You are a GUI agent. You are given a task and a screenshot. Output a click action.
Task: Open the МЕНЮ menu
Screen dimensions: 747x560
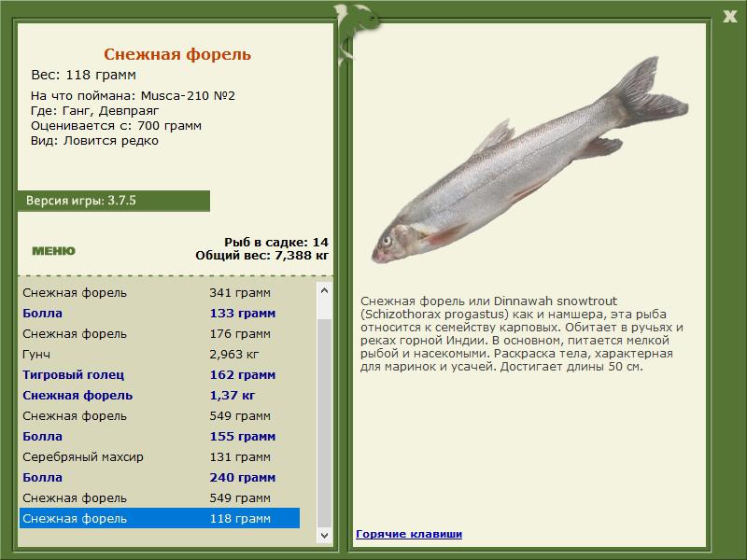tap(53, 251)
